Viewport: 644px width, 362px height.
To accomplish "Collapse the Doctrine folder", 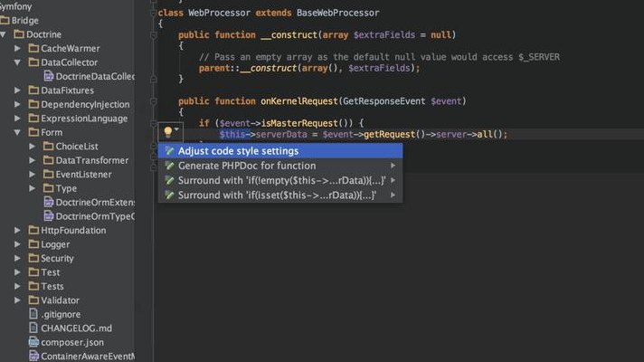I will (4, 34).
